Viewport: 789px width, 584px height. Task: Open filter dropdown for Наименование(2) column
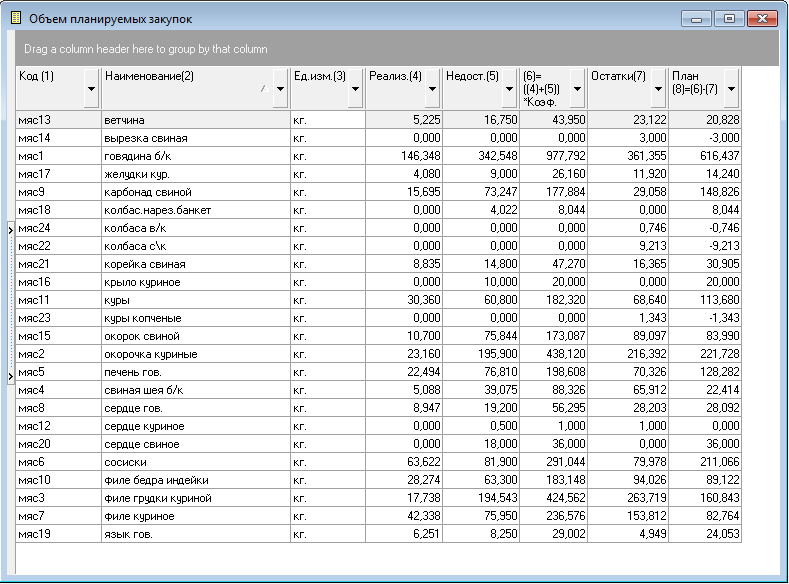tap(280, 89)
